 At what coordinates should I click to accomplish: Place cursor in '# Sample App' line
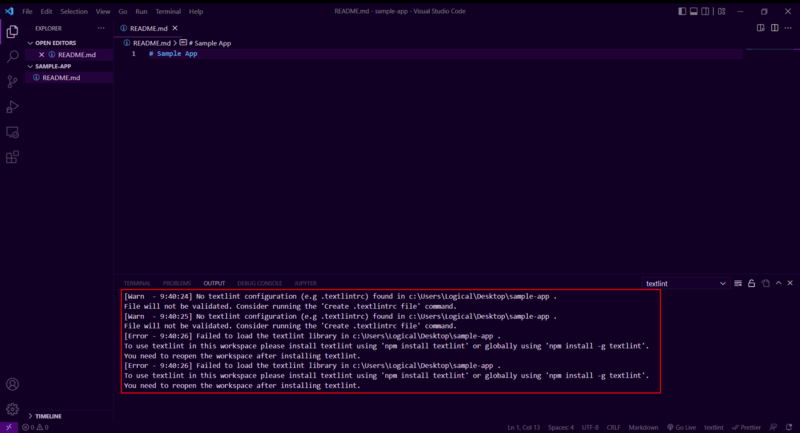tap(173, 54)
